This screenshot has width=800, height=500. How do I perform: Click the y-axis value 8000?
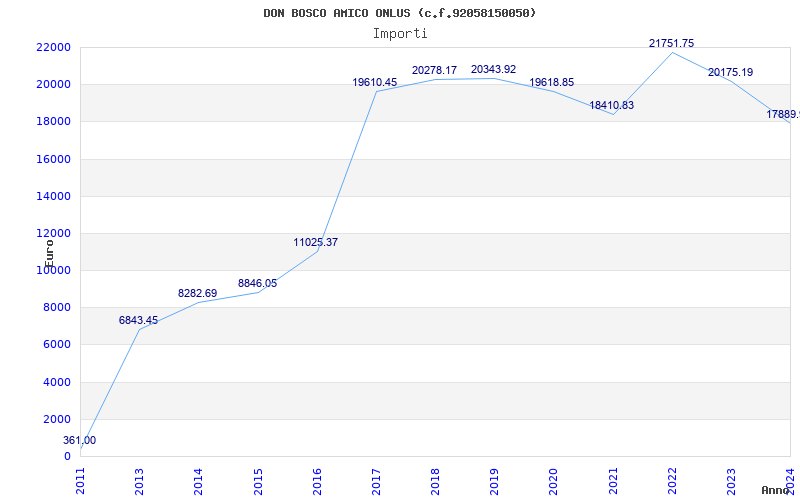(56, 307)
